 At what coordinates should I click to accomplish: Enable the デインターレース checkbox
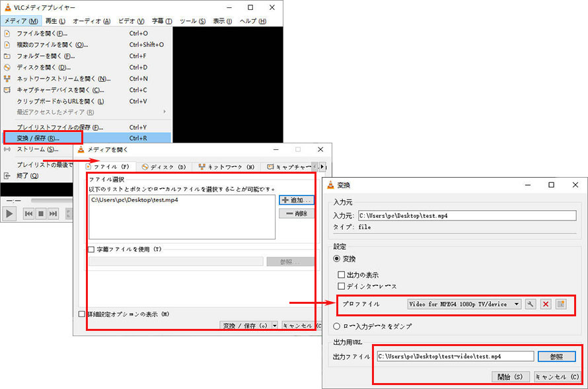[x=342, y=286]
